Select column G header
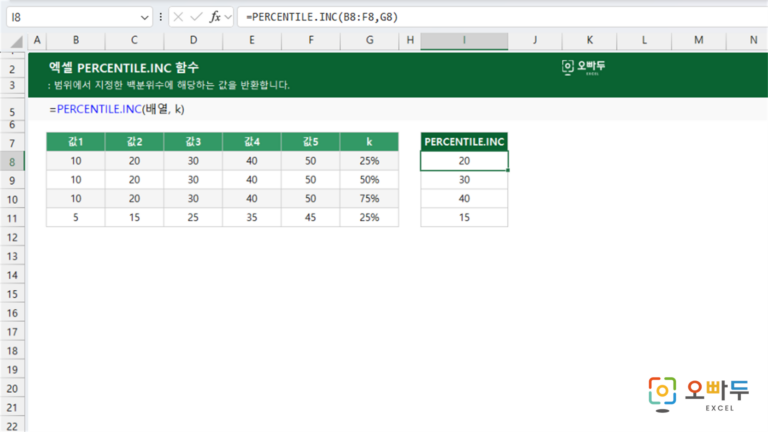768x432 pixels. pos(369,41)
